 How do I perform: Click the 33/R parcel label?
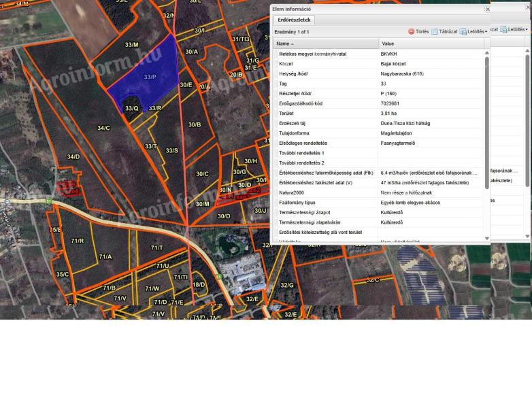coord(155,108)
